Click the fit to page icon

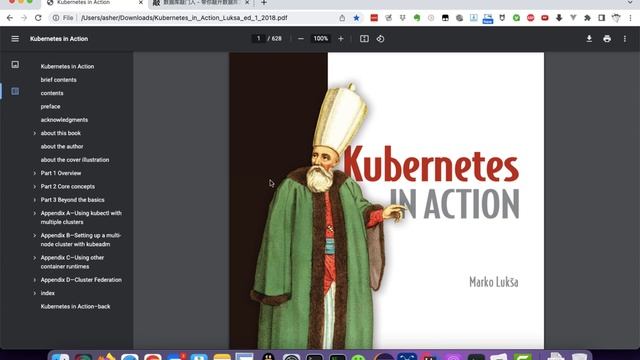point(364,39)
